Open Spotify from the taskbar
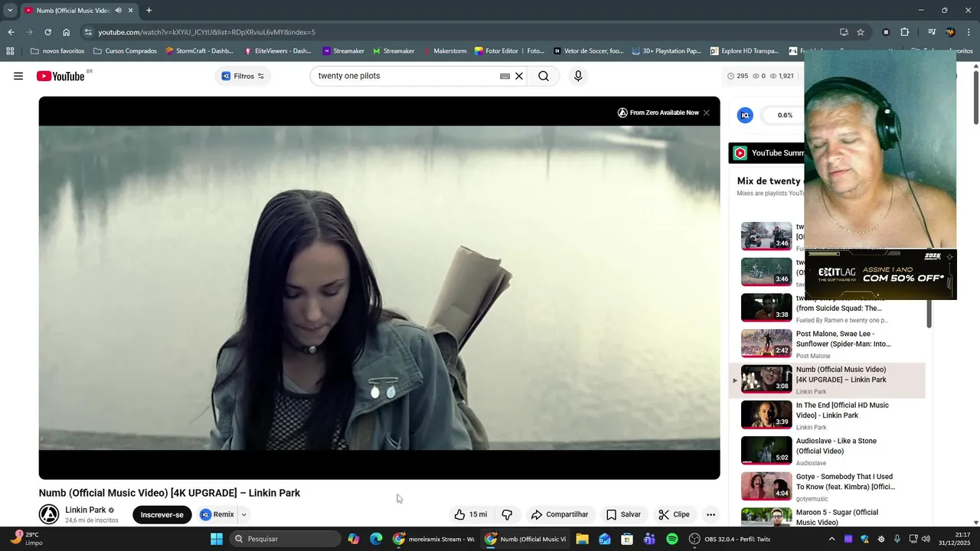980x551 pixels. [672, 539]
